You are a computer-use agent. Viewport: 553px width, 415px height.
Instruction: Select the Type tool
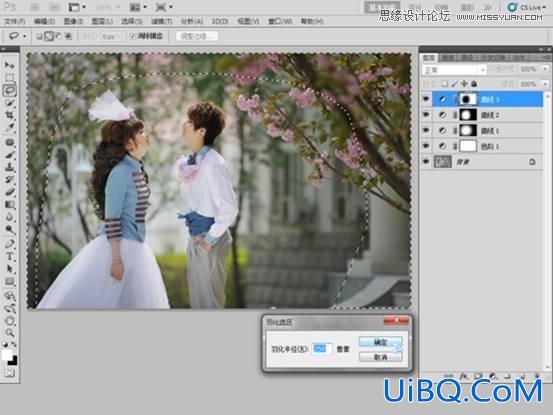point(10,256)
